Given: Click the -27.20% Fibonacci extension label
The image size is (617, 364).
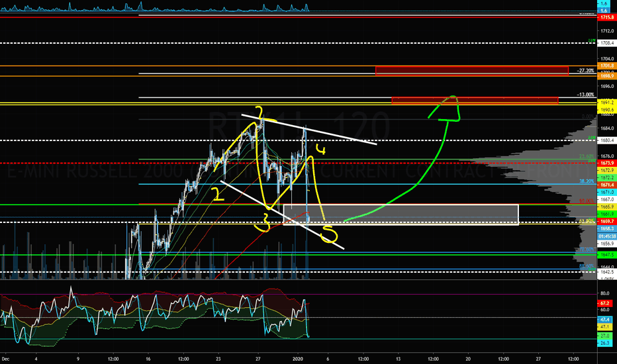Looking at the screenshot, I should click(x=585, y=71).
